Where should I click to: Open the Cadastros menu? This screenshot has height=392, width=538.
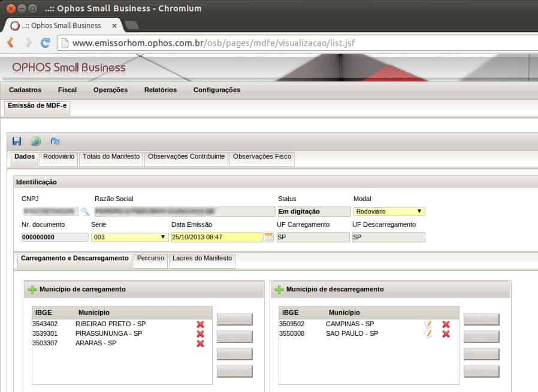(x=25, y=90)
